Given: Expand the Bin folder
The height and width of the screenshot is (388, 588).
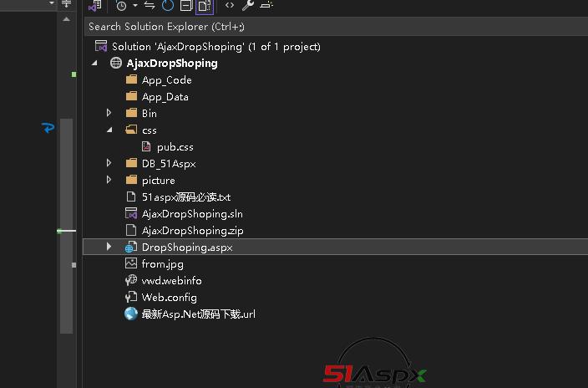Looking at the screenshot, I should (x=109, y=113).
